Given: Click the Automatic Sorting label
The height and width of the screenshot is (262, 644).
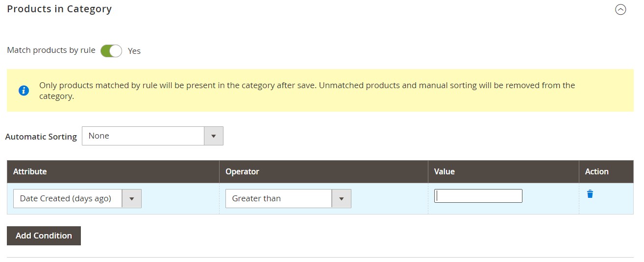Looking at the screenshot, I should [x=41, y=137].
